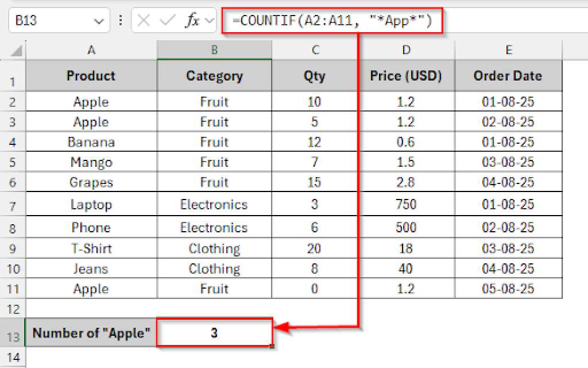588x368 pixels.
Task: Select the Qty value 20 for T-Shirt
Action: 315,248
